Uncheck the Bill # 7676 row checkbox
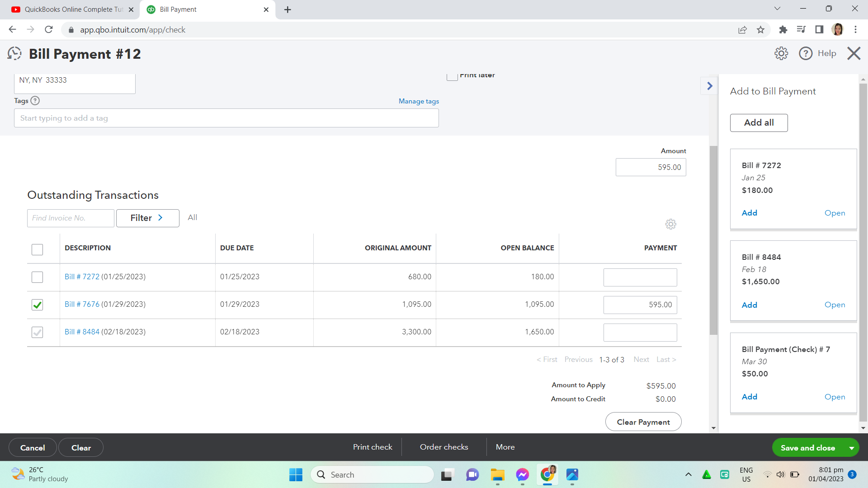 tap(37, 305)
